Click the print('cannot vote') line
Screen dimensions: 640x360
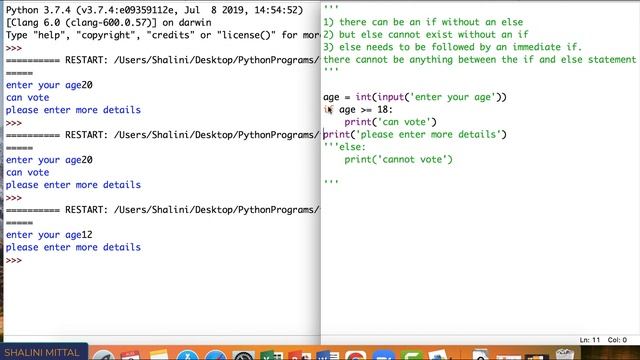tap(398, 160)
